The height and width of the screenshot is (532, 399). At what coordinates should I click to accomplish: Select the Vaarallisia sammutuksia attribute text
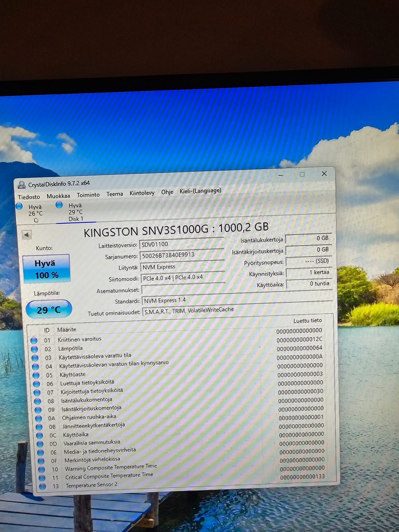coord(91,442)
